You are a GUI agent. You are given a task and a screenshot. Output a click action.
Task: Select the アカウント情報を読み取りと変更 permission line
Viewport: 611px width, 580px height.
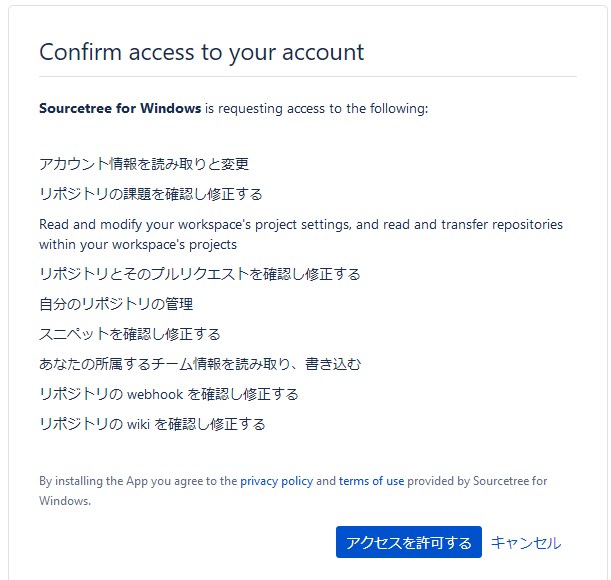coord(143,164)
